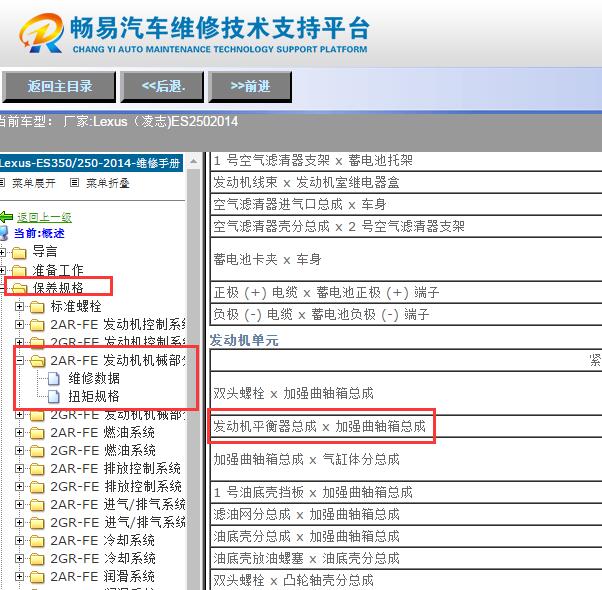Expand the 2GR-FE 排放控制系统 node
This screenshot has width=602, height=590.
pyautogui.click(x=19, y=486)
